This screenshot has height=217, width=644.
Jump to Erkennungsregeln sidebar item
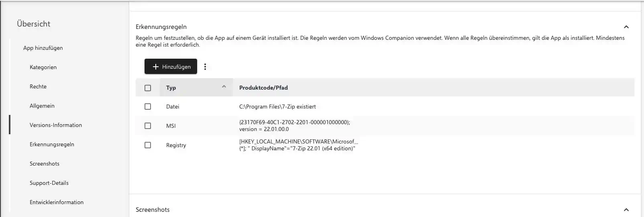52,144
